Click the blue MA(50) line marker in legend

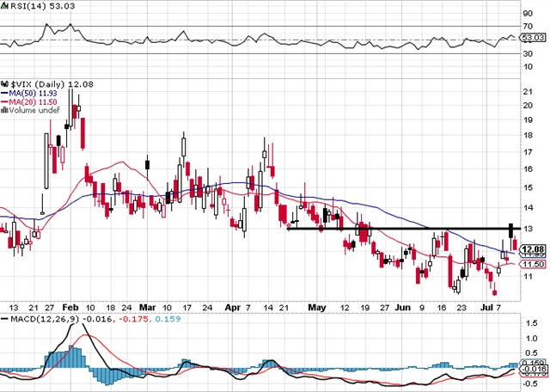click(x=4, y=92)
